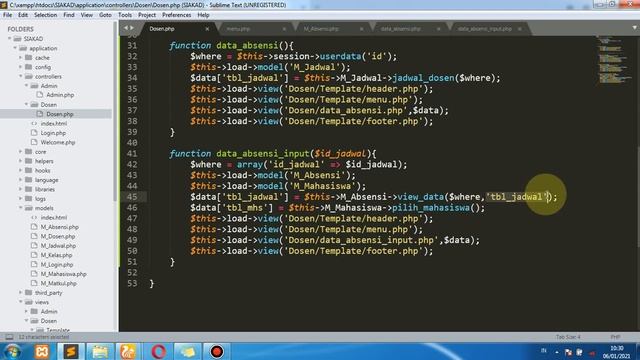Expand the hooks folder
Screen dimensions: 640x360
pyautogui.click(x=21, y=170)
